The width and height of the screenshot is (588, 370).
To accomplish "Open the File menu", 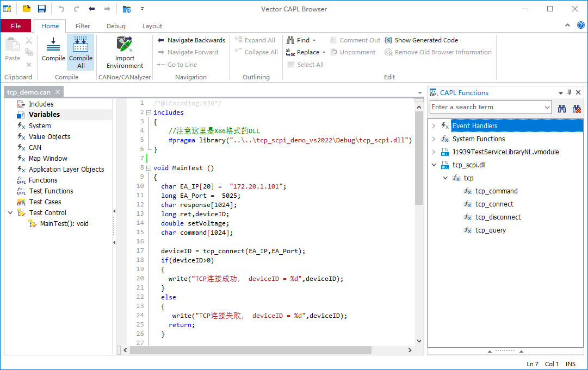I will 16,26.
